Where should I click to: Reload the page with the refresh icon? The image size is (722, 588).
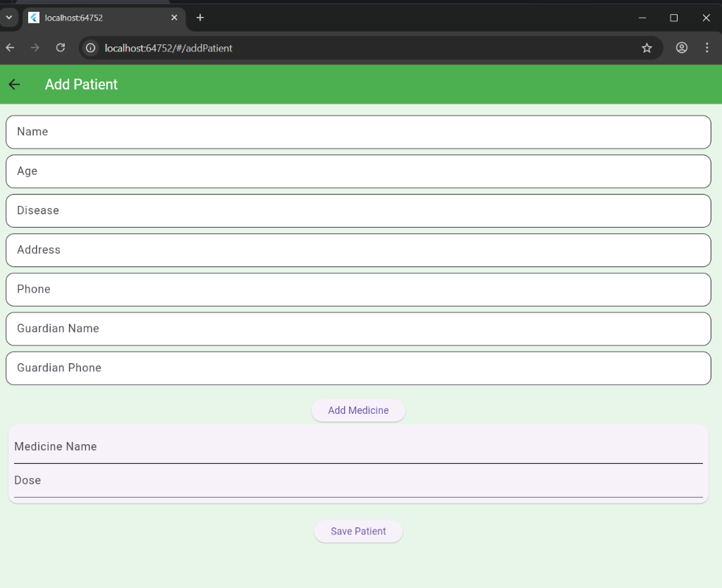tap(61, 48)
